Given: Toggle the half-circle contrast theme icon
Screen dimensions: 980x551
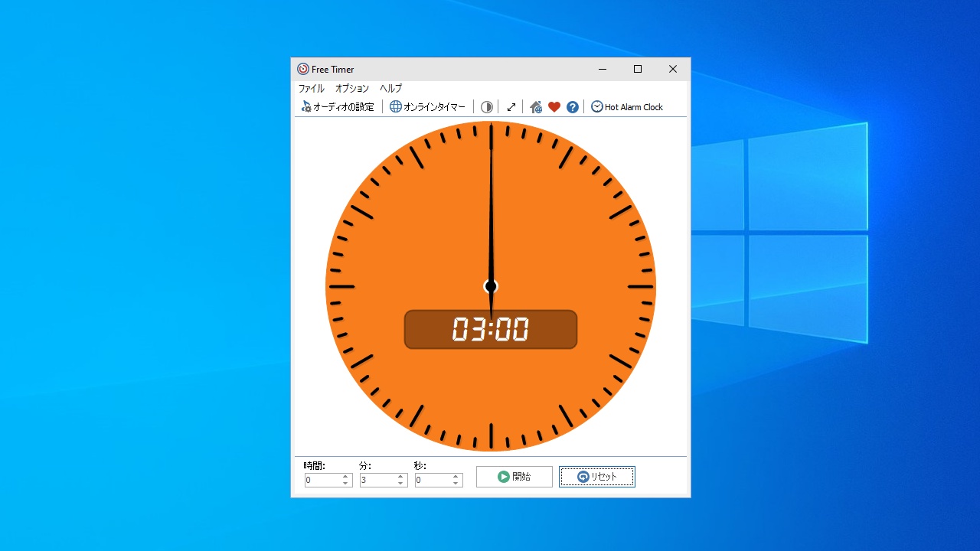Looking at the screenshot, I should (486, 107).
